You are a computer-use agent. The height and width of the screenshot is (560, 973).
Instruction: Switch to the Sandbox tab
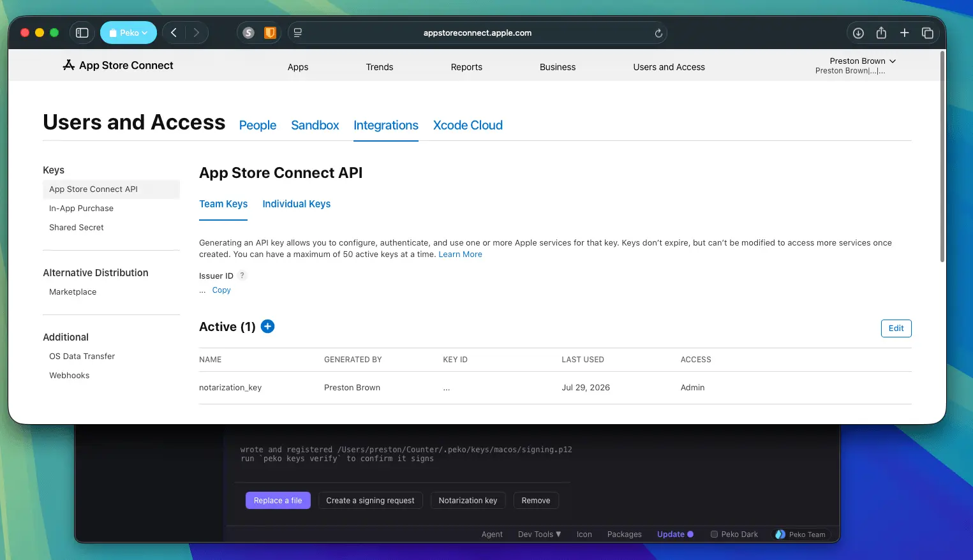(315, 125)
